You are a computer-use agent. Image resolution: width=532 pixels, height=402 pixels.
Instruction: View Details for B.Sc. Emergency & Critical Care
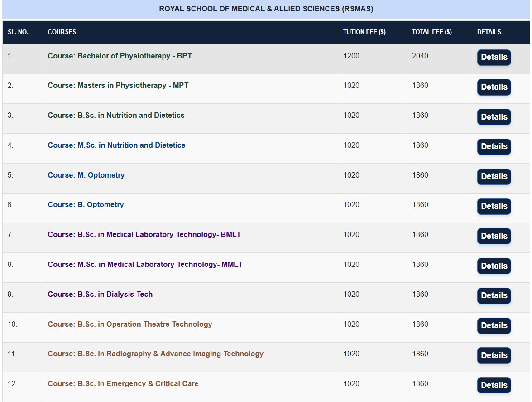[x=494, y=385]
